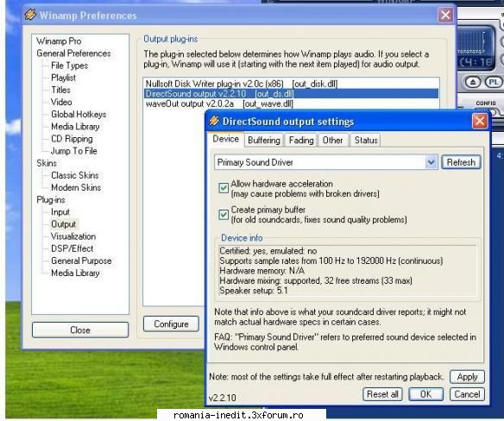Image resolution: width=504 pixels, height=421 pixels.
Task: Select Video in preferences tree
Action: click(61, 102)
